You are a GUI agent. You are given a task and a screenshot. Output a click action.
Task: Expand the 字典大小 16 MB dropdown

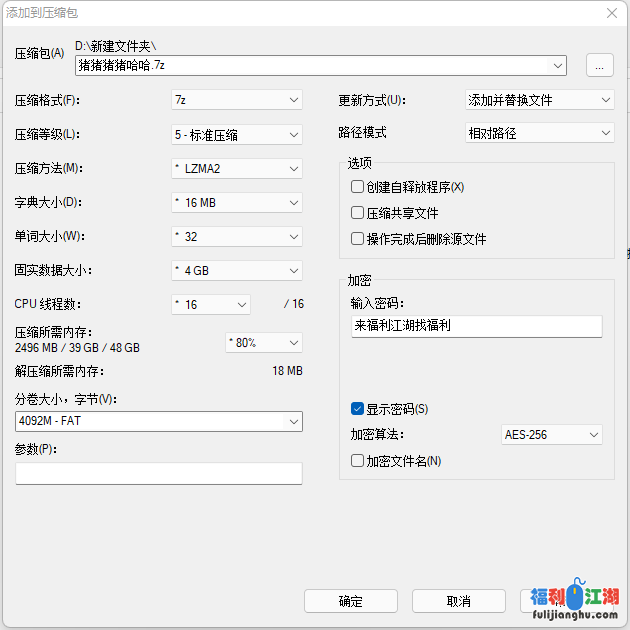[236, 202]
